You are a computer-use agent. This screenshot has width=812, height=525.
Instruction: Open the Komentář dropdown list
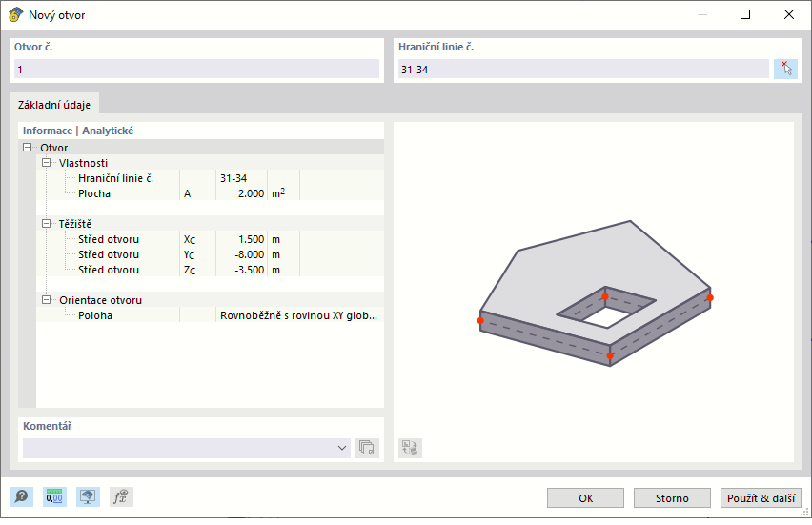point(342,448)
